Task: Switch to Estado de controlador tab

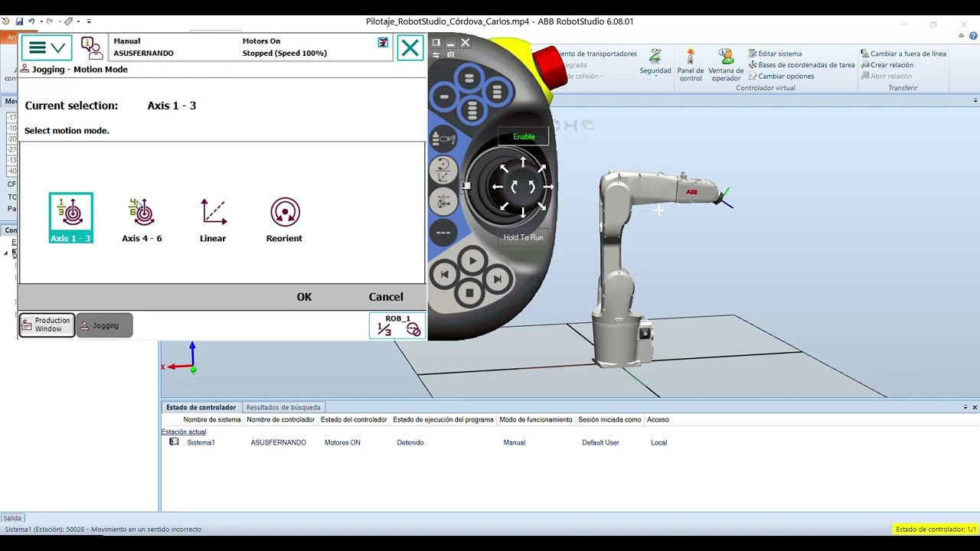Action: pos(201,407)
